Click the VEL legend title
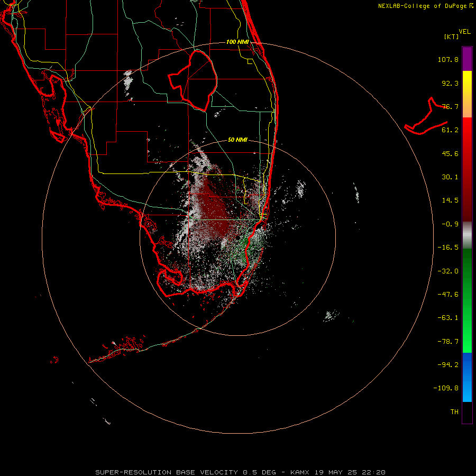This screenshot has width=476, height=476. coord(464,32)
